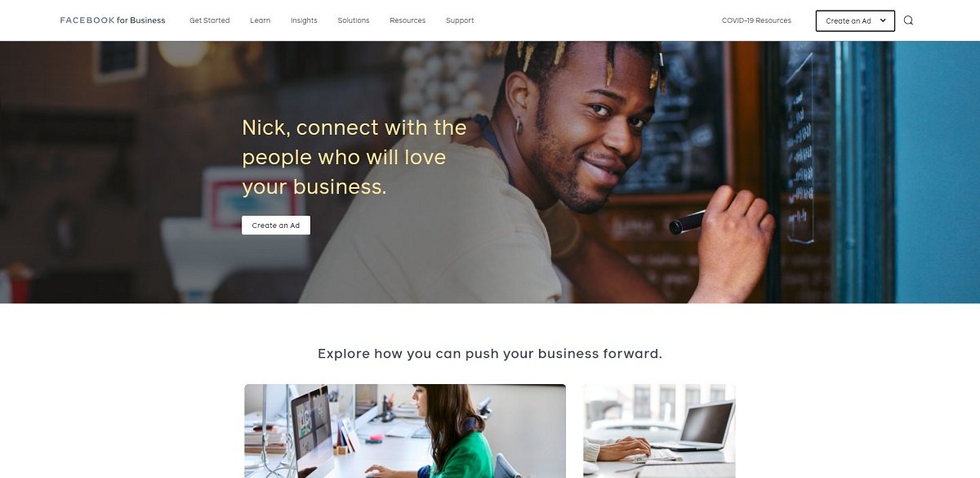Click the "Explore how you can push" heading
The image size is (980, 478).
(x=490, y=354)
